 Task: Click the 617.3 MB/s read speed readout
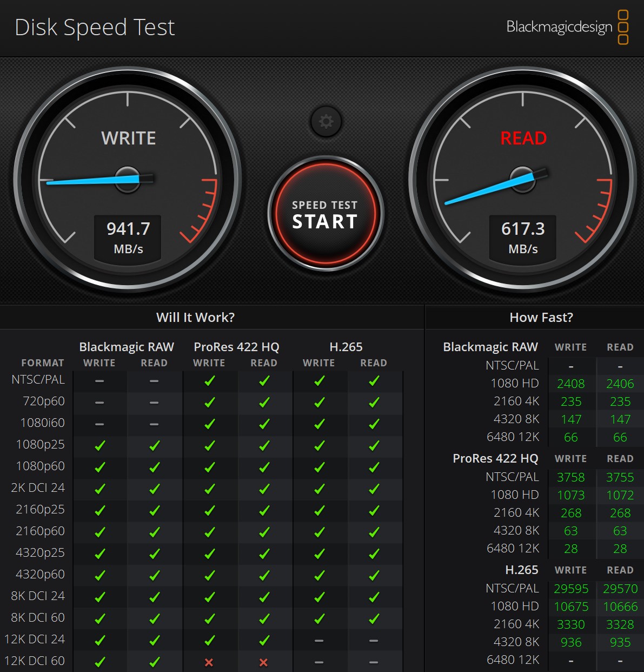523,237
